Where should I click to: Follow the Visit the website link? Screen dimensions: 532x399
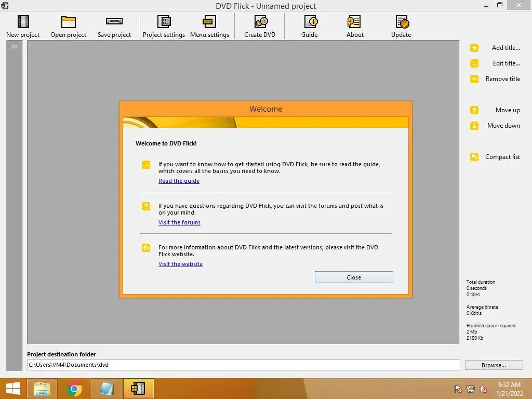click(180, 264)
